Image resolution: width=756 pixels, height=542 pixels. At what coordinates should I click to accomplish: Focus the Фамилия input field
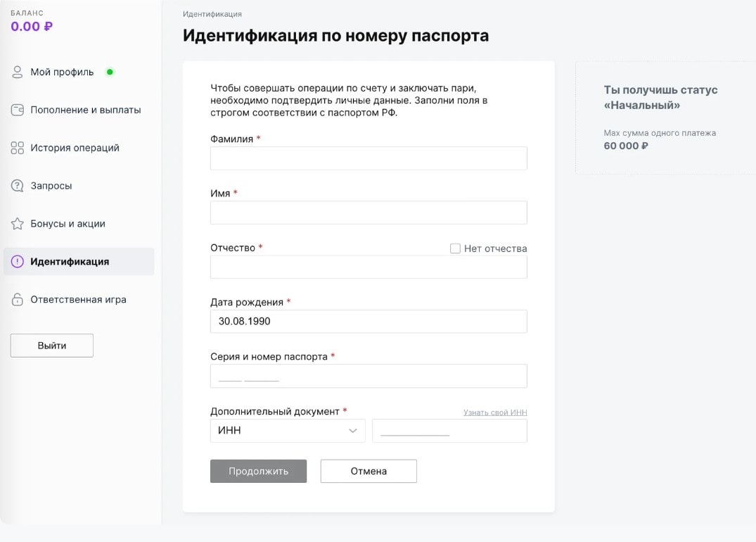pos(369,158)
